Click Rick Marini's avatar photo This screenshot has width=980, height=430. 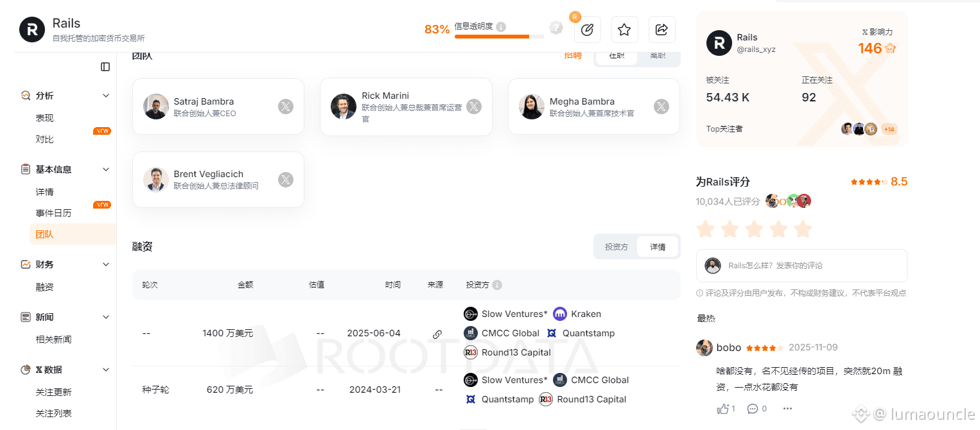(x=344, y=107)
